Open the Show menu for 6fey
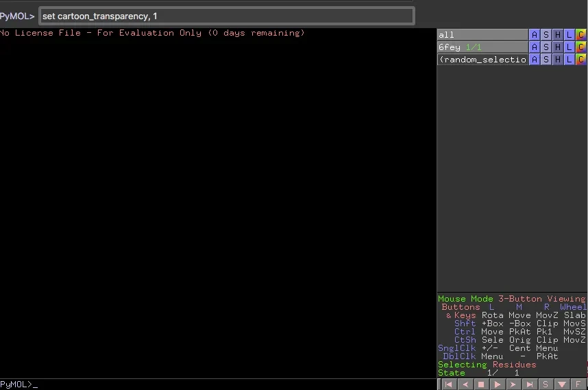The image size is (588, 390). (546, 47)
